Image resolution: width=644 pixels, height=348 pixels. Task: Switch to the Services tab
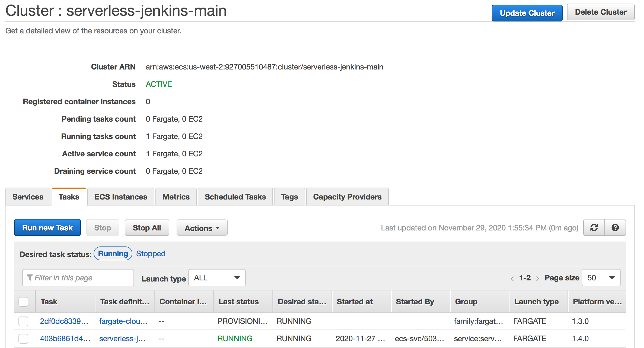pos(28,197)
